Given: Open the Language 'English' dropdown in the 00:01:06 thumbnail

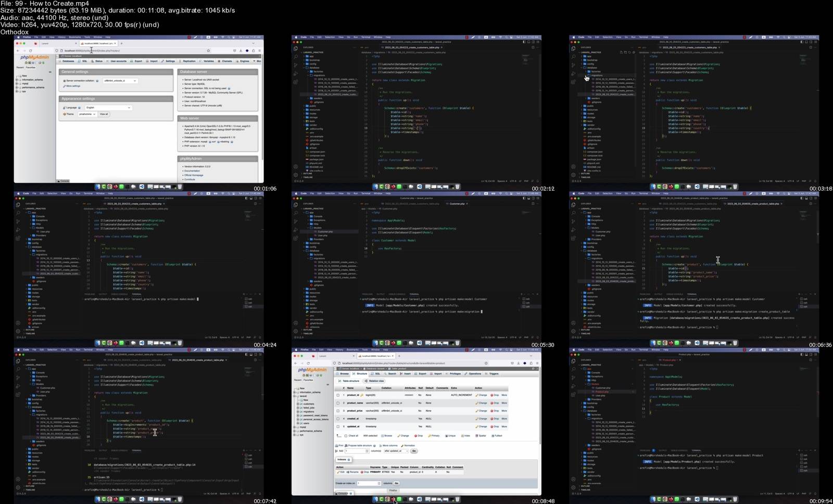Looking at the screenshot, I should [x=108, y=108].
